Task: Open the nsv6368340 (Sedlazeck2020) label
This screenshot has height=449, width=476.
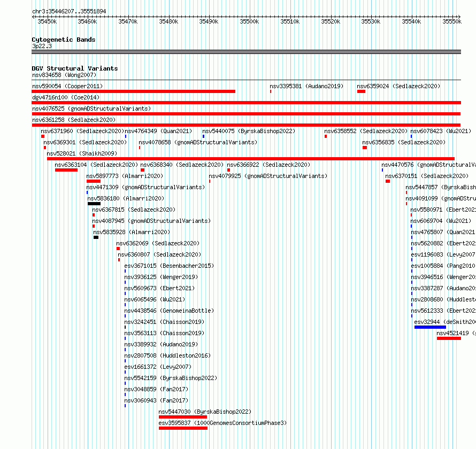Action: point(182,165)
